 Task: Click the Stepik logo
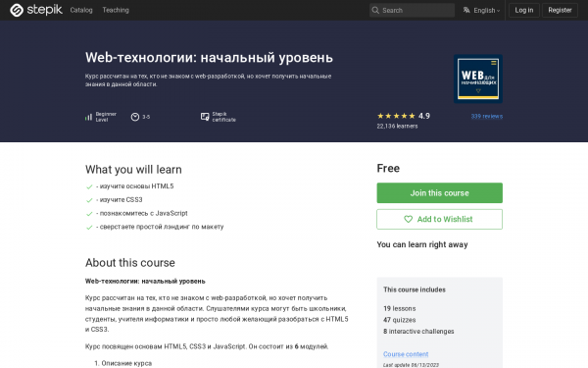36,10
